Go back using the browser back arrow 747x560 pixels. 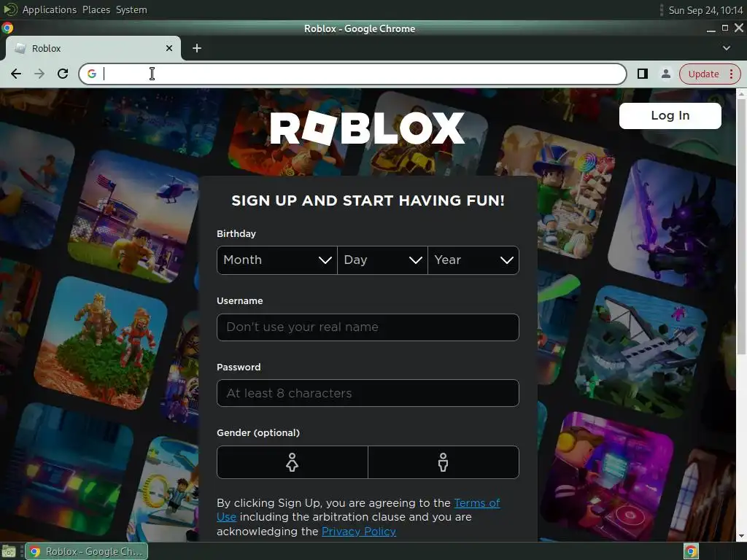click(16, 74)
